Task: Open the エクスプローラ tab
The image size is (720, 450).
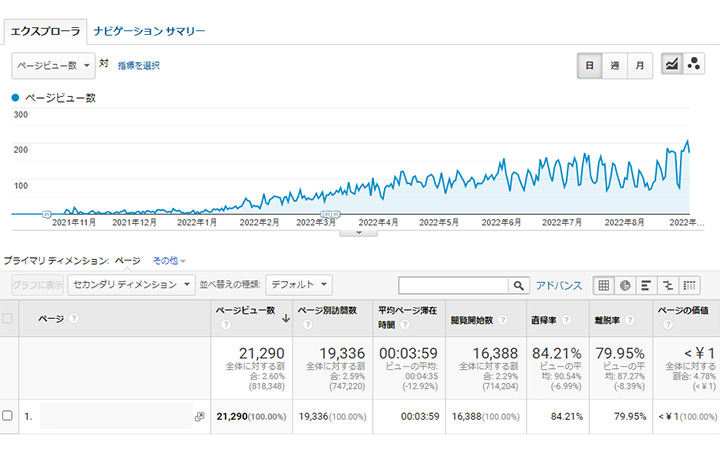Action: tap(45, 31)
